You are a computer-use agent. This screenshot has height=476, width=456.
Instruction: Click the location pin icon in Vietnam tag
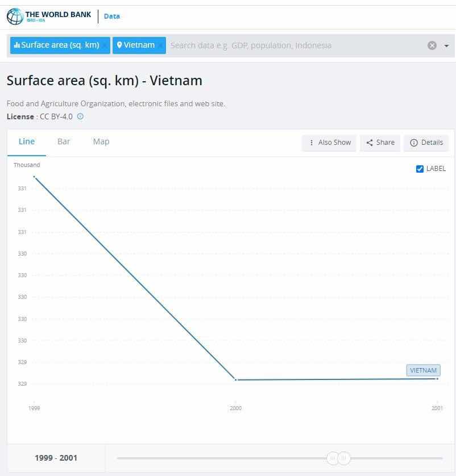(x=119, y=45)
